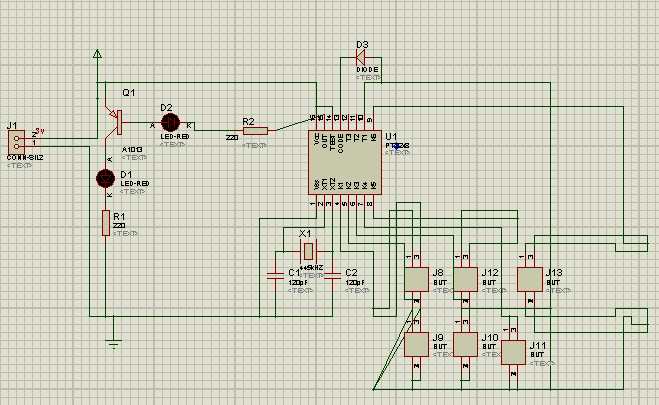The width and height of the screenshot is (659, 405).
Task: Select the Q1 transistor symbol
Action: coord(115,123)
